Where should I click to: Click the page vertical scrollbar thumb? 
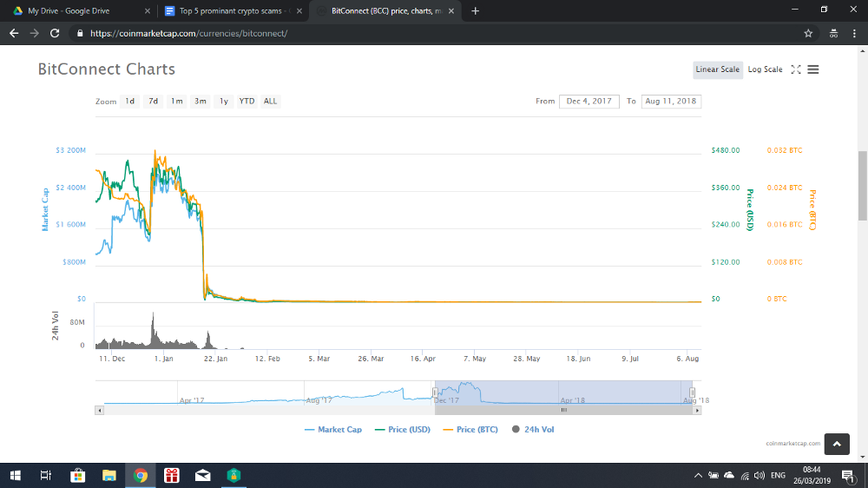pyautogui.click(x=863, y=186)
